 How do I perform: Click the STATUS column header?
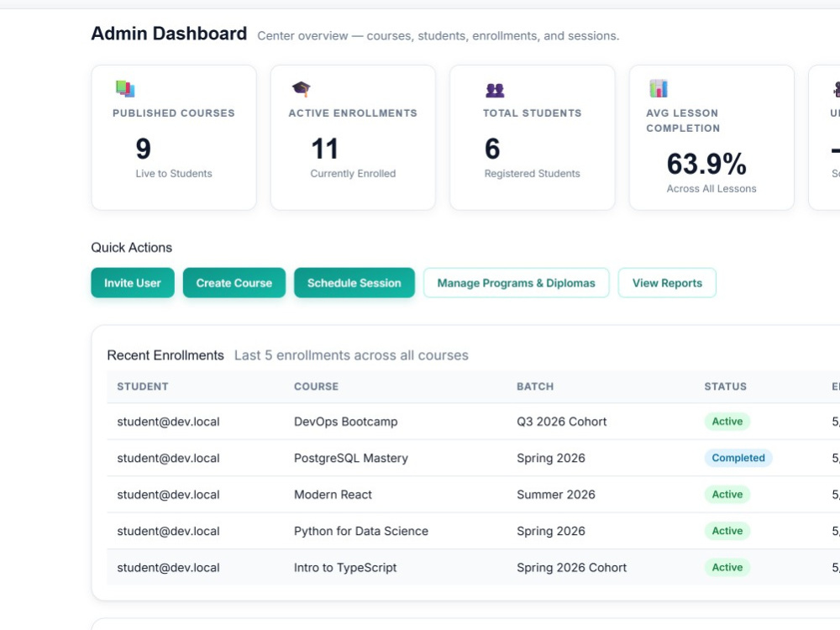click(x=726, y=386)
